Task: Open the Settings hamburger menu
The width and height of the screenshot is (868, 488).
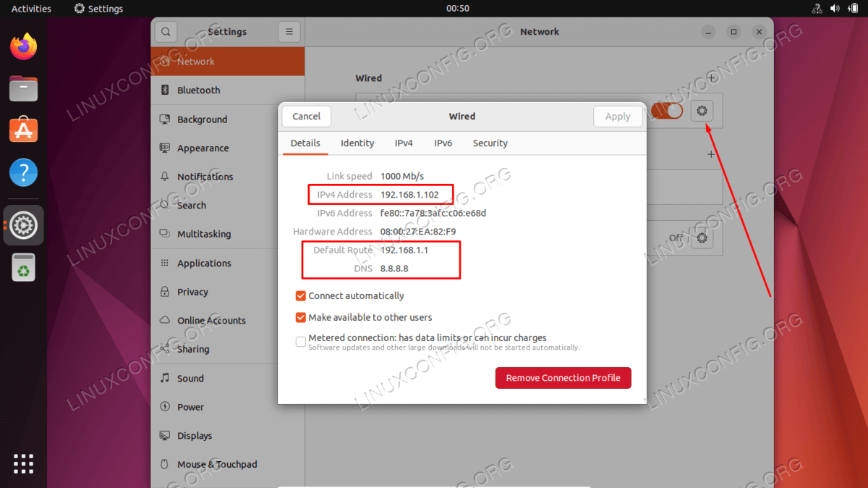Action: click(289, 32)
